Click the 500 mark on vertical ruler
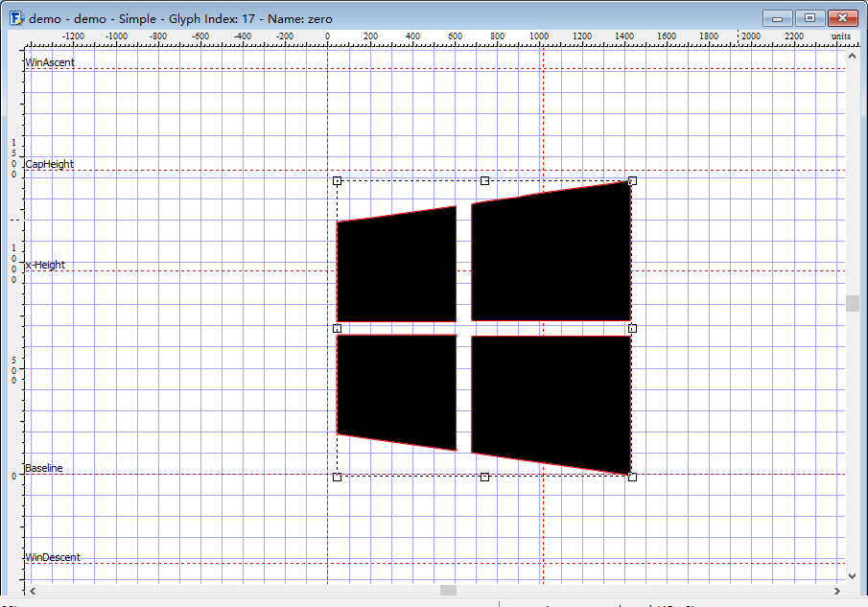 point(13,369)
